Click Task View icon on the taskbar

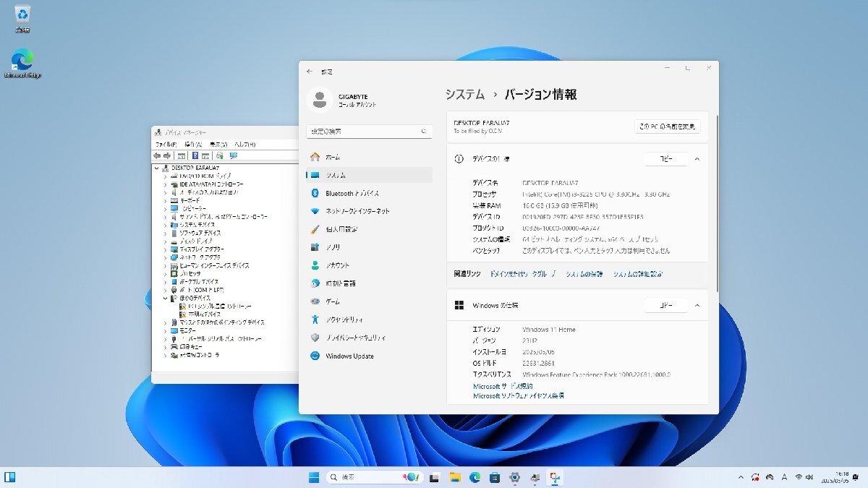tap(435, 477)
